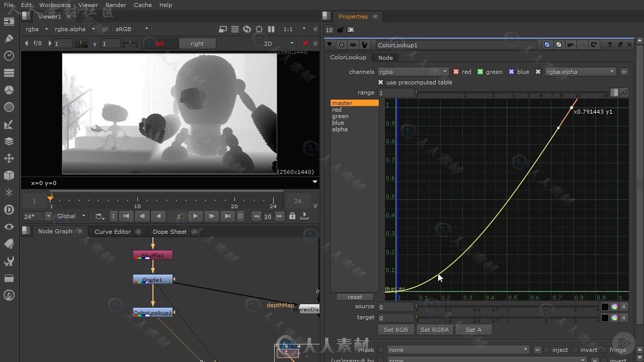The image size is (644, 362).
Task: Open the Render menu
Action: click(116, 5)
